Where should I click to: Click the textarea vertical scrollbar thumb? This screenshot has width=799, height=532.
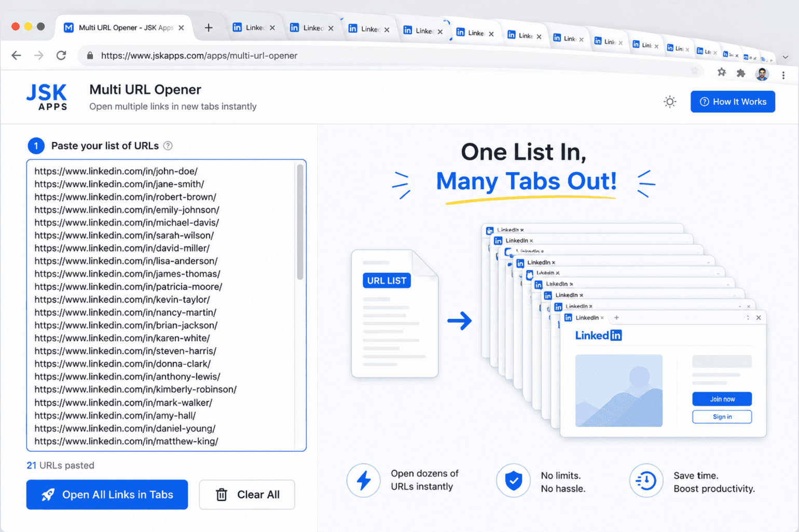coord(300,222)
